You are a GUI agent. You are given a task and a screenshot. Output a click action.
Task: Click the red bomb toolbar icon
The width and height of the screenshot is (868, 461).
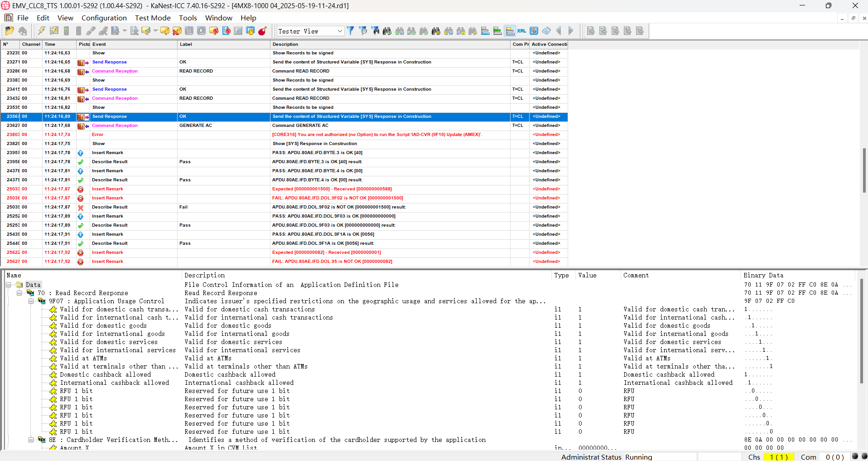pos(262,31)
